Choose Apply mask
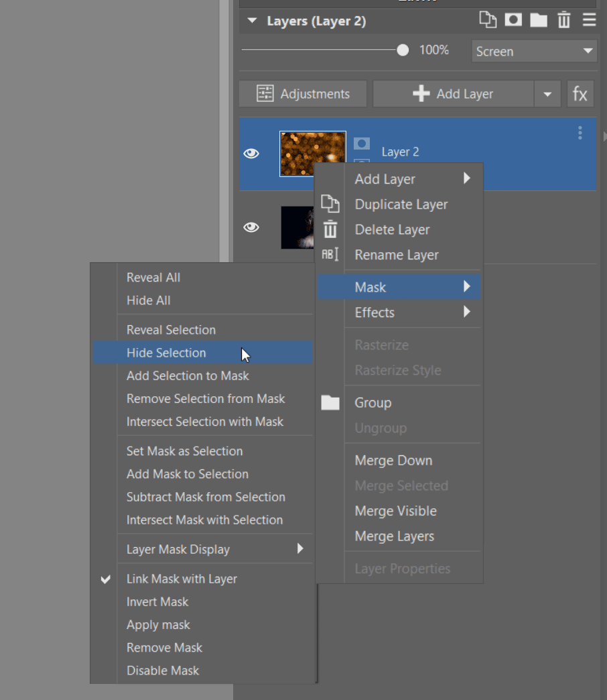This screenshot has width=607, height=700. pyautogui.click(x=158, y=625)
